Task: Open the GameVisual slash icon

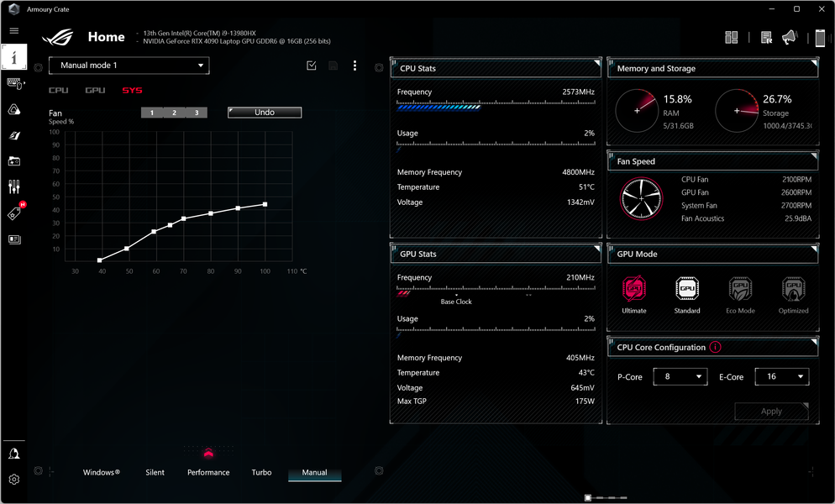Action: pyautogui.click(x=14, y=135)
